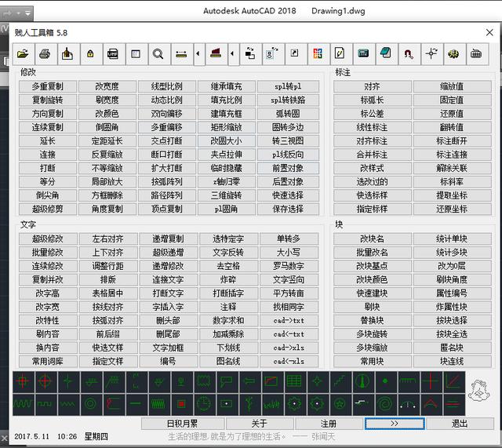502x448 pixels.
Task: Click the green concentric circles symbol
Action: [x=91, y=404]
